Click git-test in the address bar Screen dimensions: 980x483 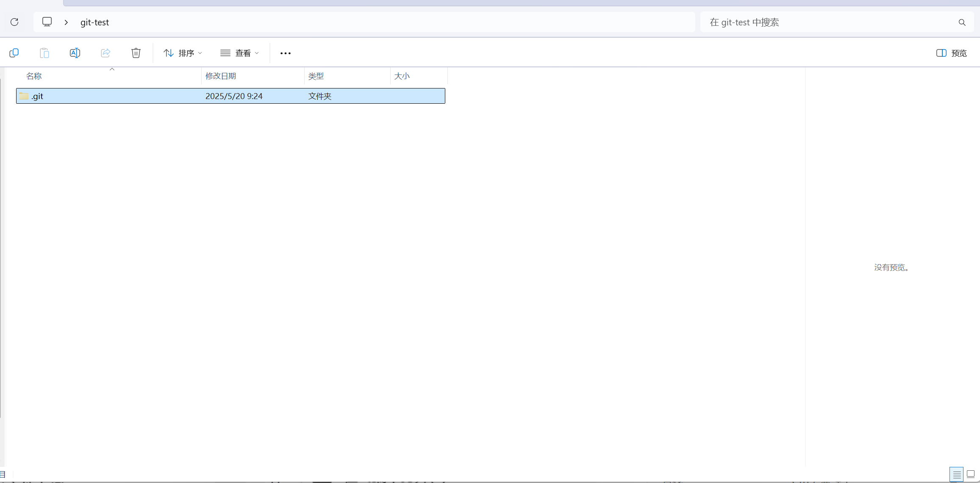pos(94,22)
